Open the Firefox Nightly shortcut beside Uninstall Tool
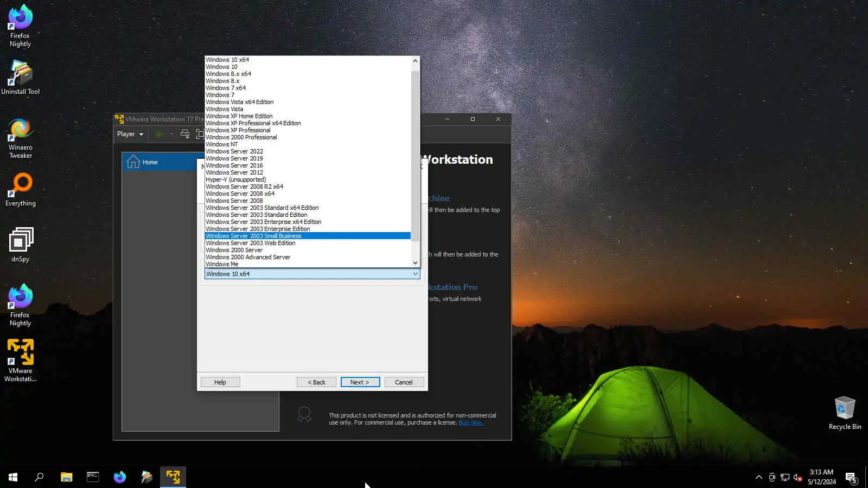This screenshot has width=868, height=488. click(20, 26)
